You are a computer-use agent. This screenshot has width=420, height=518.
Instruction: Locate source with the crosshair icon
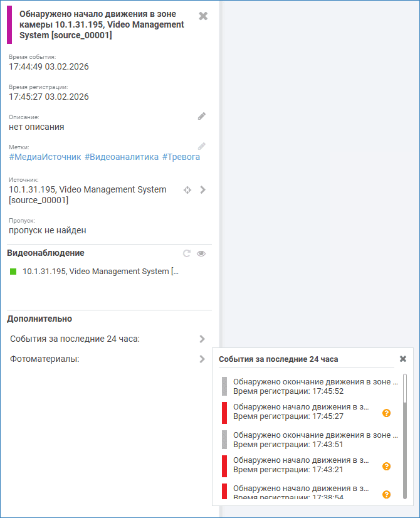point(187,190)
